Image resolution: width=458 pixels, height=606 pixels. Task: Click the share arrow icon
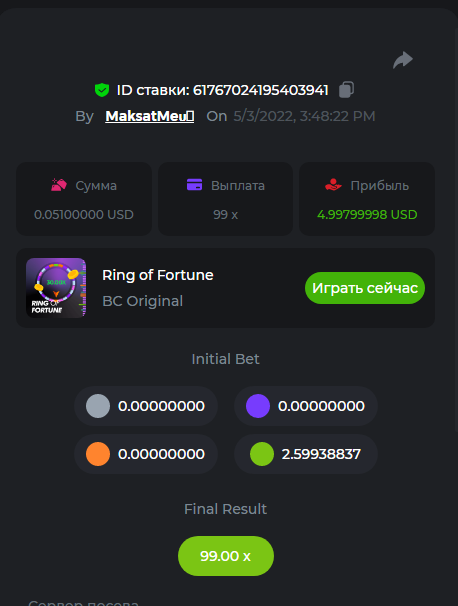[x=403, y=60]
